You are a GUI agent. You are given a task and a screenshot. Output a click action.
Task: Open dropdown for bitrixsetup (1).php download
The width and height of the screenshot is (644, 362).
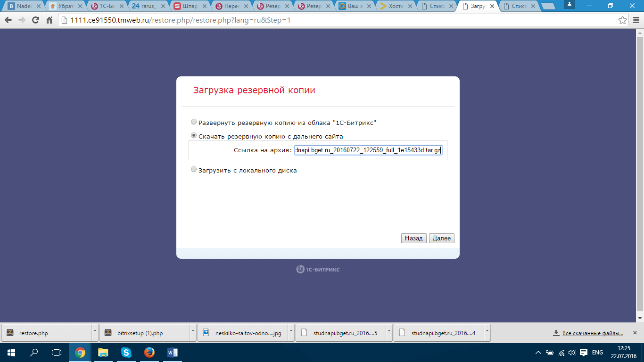[x=193, y=333]
